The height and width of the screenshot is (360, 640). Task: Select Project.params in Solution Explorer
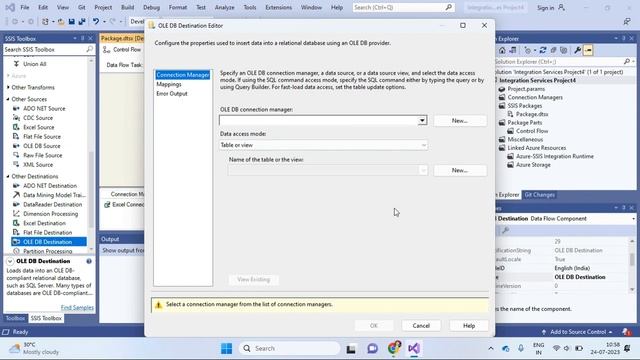pos(526,89)
